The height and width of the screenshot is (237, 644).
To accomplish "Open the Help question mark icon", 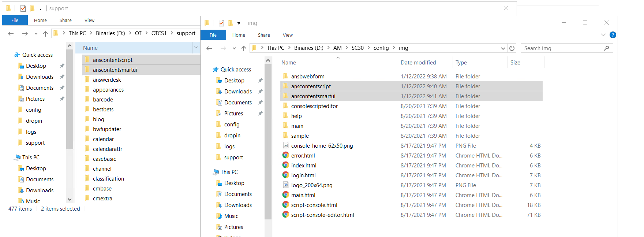I will (x=613, y=35).
